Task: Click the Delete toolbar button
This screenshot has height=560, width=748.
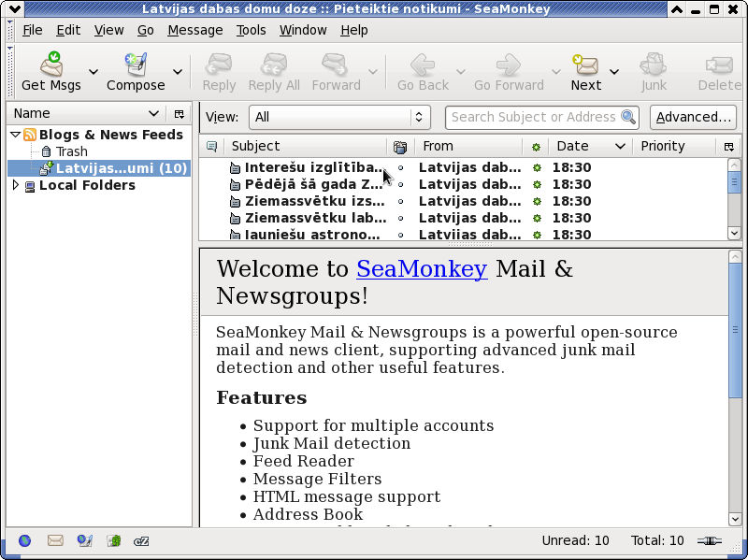Action: pyautogui.click(x=719, y=72)
